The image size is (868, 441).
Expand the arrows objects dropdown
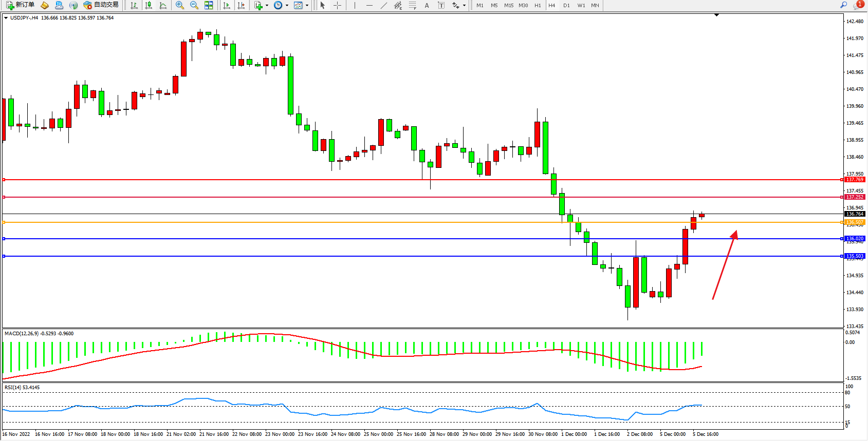[464, 6]
